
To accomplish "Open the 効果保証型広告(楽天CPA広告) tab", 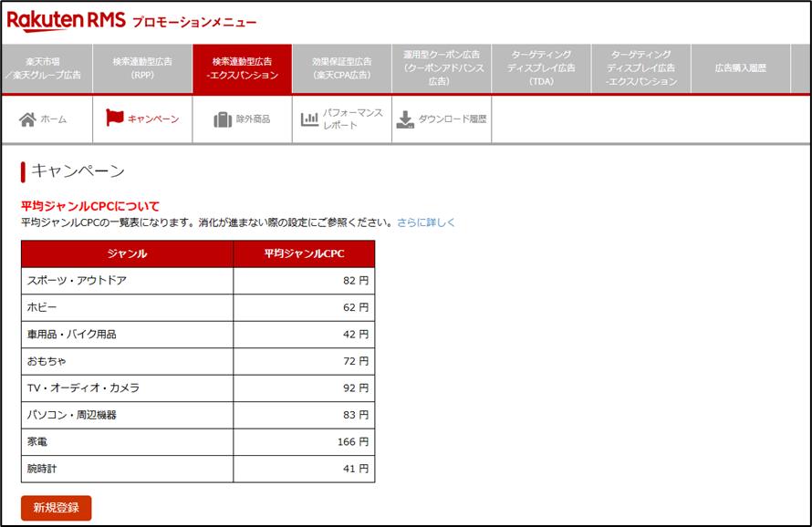I will tap(344, 68).
